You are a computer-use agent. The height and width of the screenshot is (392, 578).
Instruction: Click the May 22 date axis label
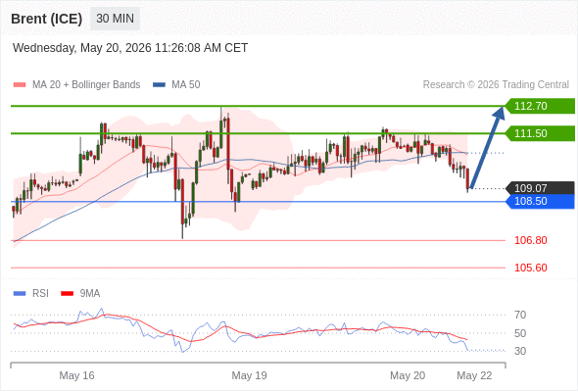point(474,375)
